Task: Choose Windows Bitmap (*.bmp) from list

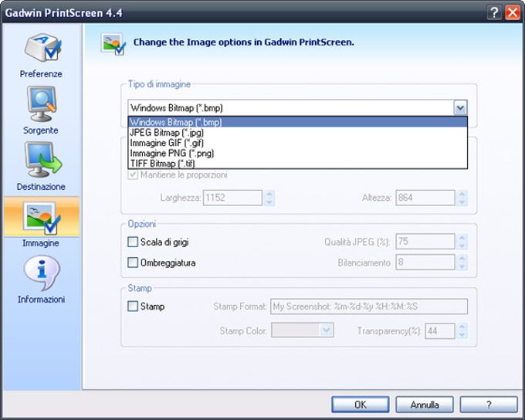Action: (298, 122)
